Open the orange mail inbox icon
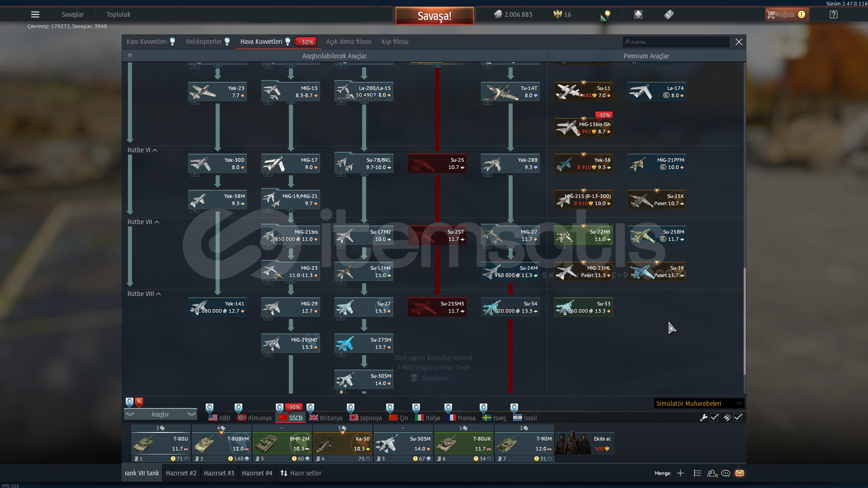Viewport: 868px width, 488px height. pos(740,473)
